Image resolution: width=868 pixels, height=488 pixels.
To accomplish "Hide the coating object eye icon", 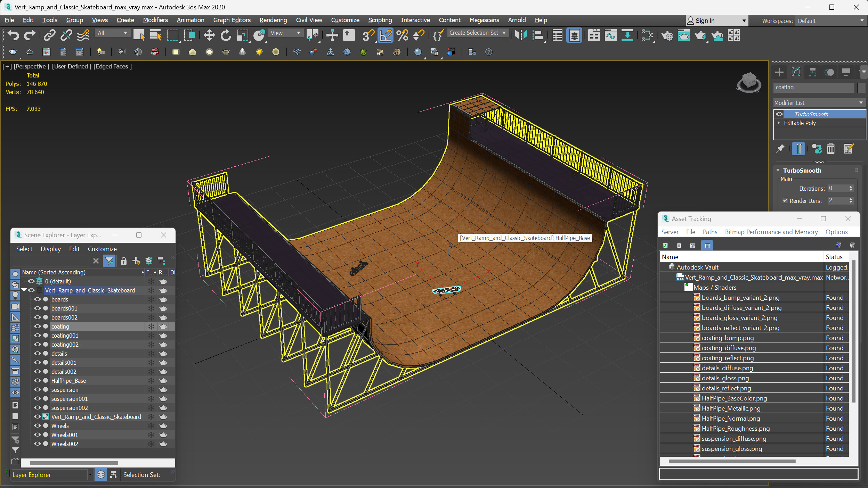I will 37,326.
